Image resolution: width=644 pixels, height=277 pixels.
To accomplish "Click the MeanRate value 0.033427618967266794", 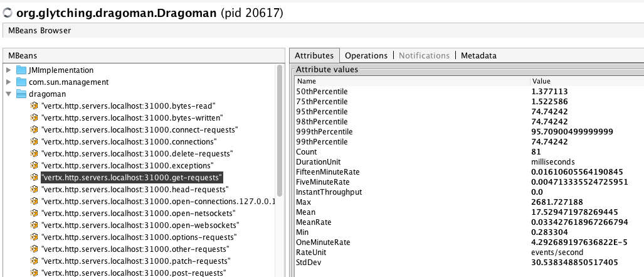I will coord(579,222).
